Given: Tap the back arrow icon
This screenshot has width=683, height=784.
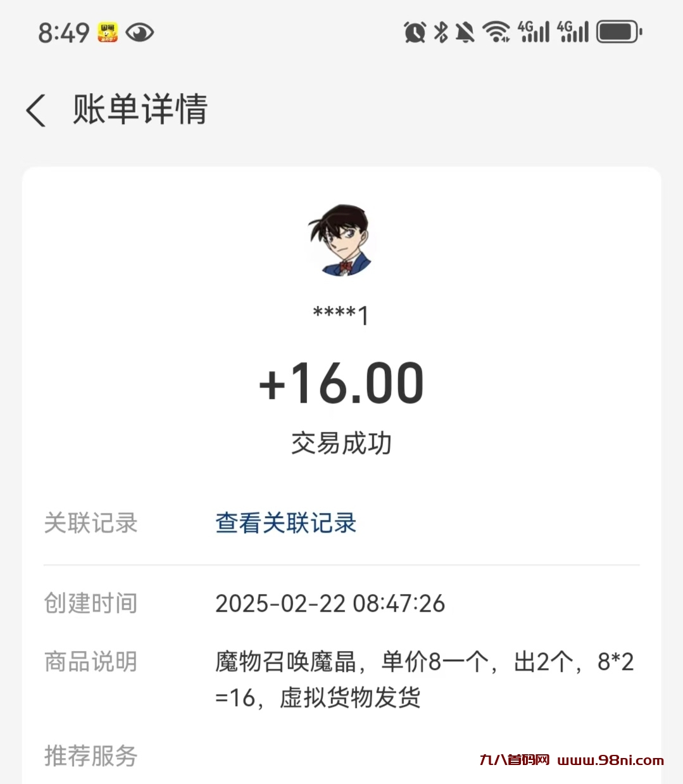Looking at the screenshot, I should click(x=36, y=110).
